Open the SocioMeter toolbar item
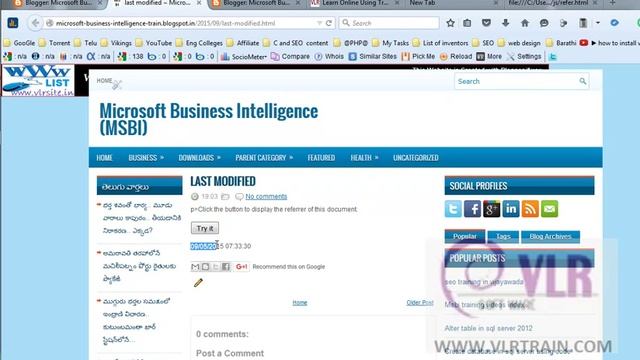 pos(243,57)
